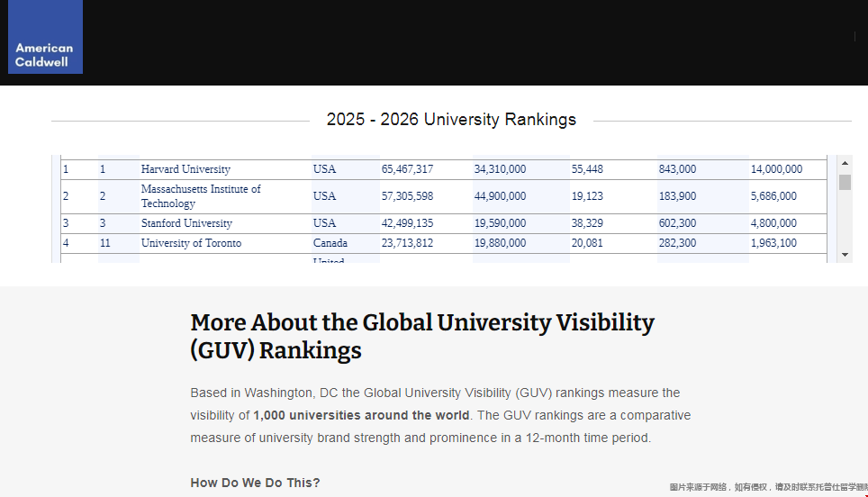Click the value 65,467,317 for Harvard
The width and height of the screenshot is (868, 497).
[x=407, y=169]
